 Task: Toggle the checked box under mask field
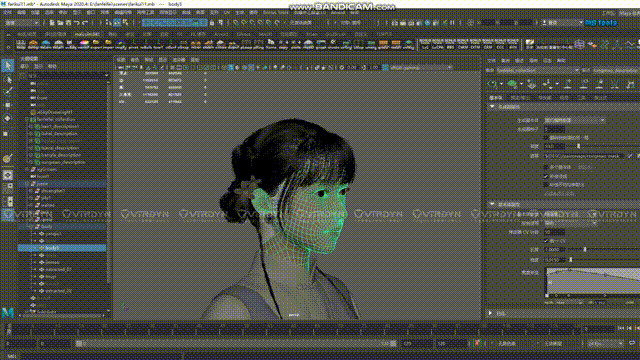[546, 176]
